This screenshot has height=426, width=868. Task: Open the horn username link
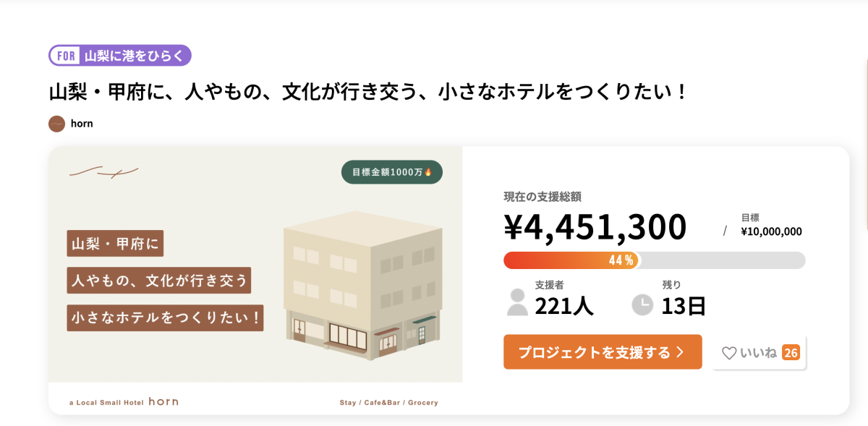(x=82, y=124)
